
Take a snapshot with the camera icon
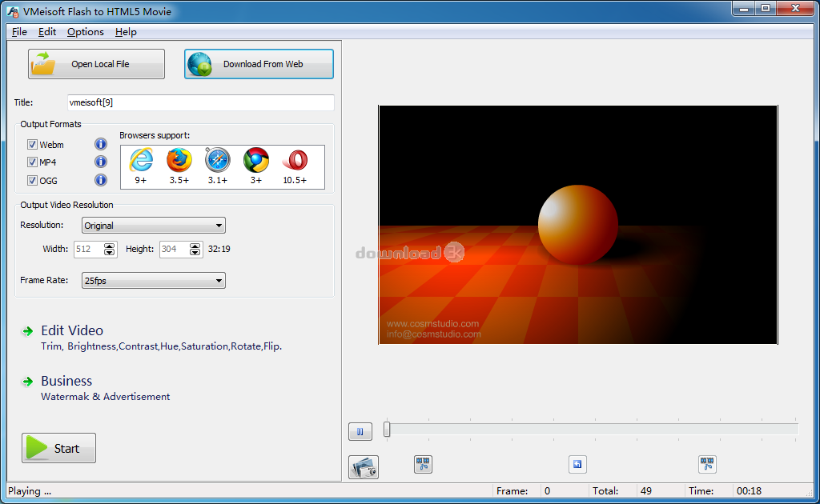[364, 467]
